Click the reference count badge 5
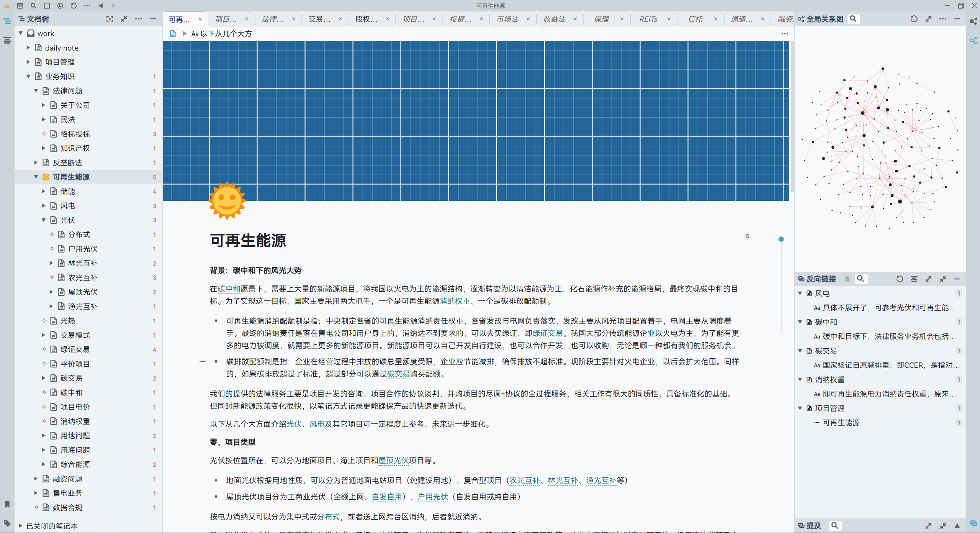Screen dimensions: 980x533 (x=747, y=236)
